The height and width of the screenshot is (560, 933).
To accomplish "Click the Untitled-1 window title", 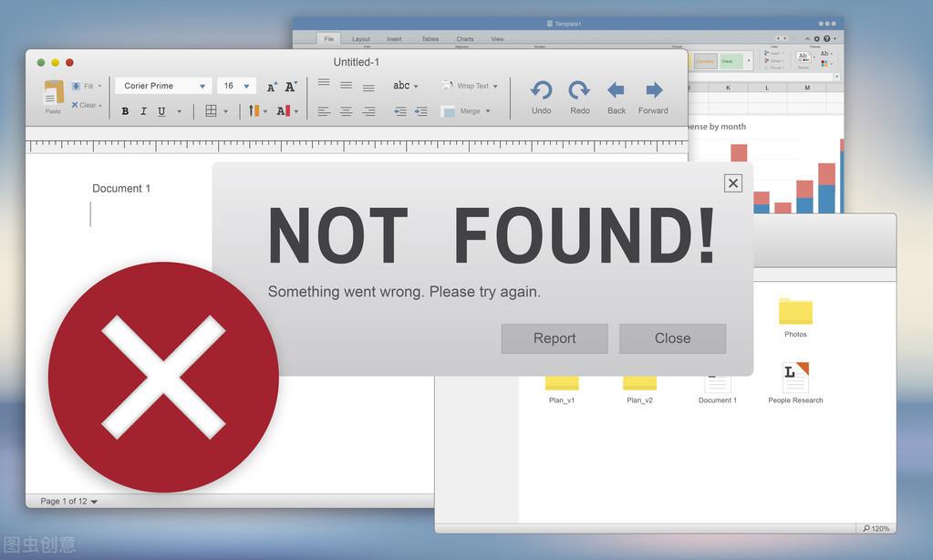I will coord(357,62).
